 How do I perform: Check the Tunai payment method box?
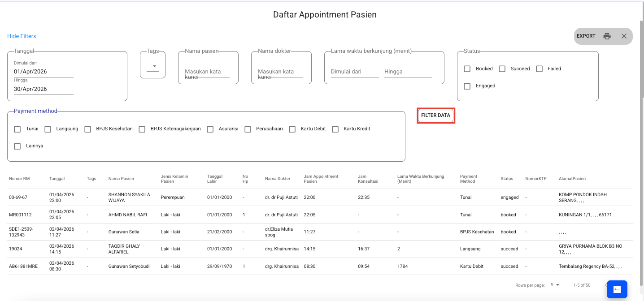coord(17,129)
